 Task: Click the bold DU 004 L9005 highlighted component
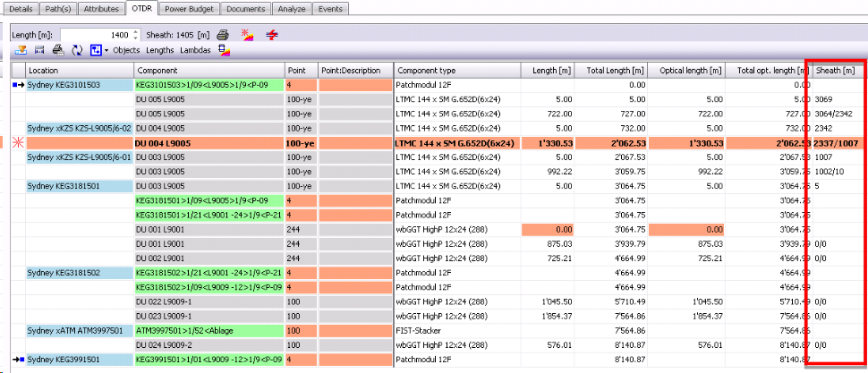point(209,143)
